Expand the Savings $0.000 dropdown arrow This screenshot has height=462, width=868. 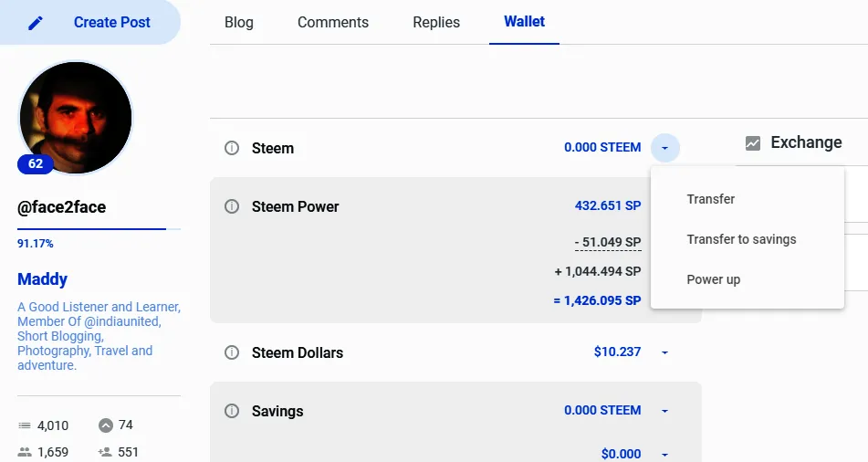pos(664,455)
